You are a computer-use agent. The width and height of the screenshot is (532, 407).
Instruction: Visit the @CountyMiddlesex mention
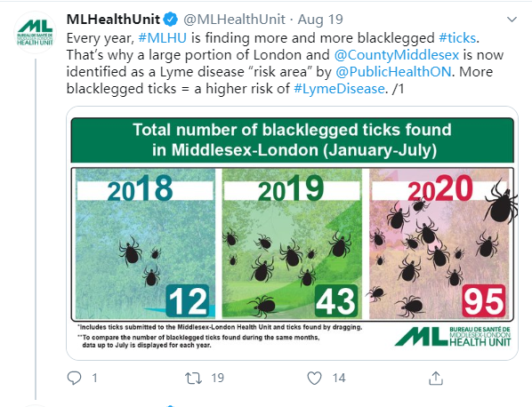coord(396,55)
